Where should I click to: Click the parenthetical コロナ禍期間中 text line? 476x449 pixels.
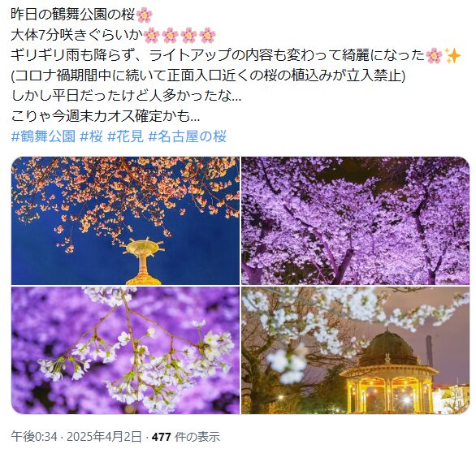pyautogui.click(x=208, y=76)
